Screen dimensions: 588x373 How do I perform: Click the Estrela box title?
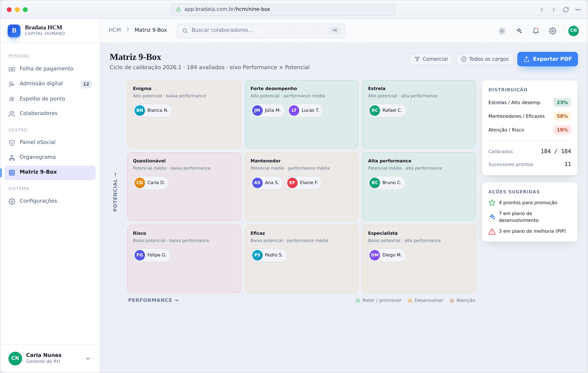[x=377, y=88]
